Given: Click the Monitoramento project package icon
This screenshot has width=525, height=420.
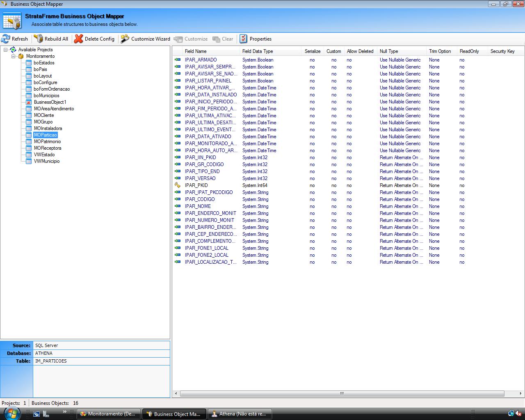Looking at the screenshot, I should (21, 56).
